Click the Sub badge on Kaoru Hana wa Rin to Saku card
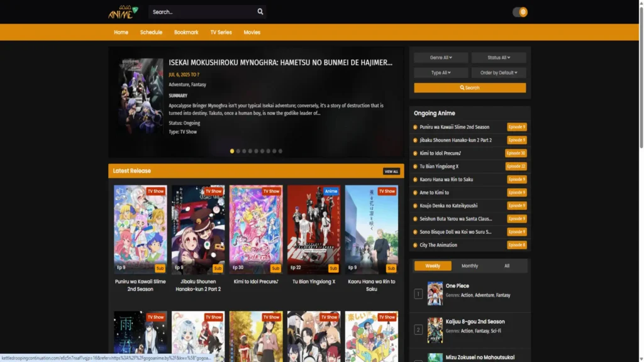This screenshot has height=362, width=644. coord(391,268)
